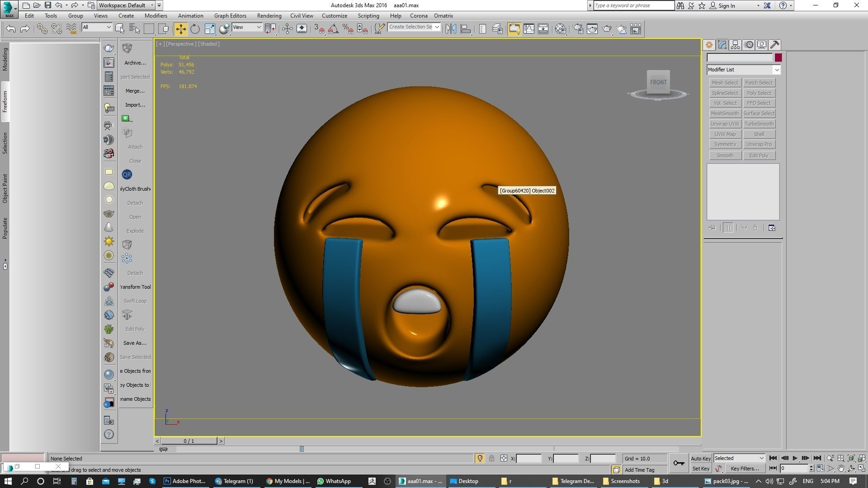Image resolution: width=868 pixels, height=488 pixels.
Task: Expand the Create Selection Set dropdown
Action: [x=437, y=27]
